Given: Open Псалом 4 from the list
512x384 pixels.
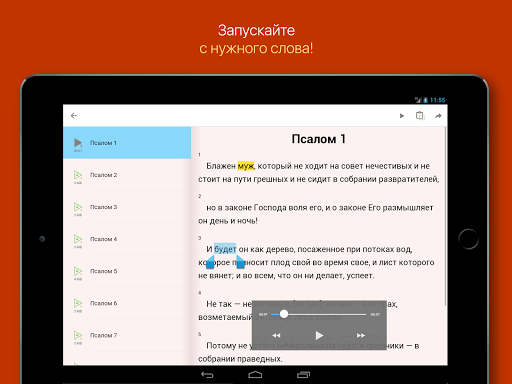Looking at the screenshot, I should [127, 239].
